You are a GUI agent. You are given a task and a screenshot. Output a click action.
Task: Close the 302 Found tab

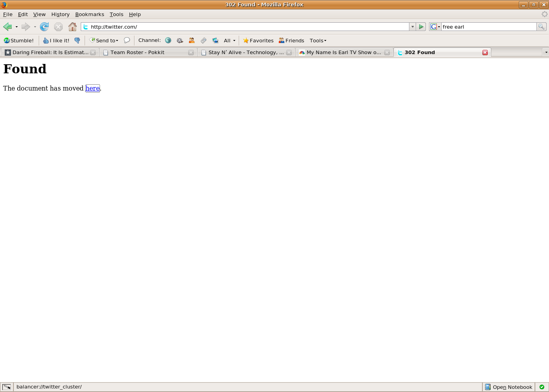(x=485, y=53)
